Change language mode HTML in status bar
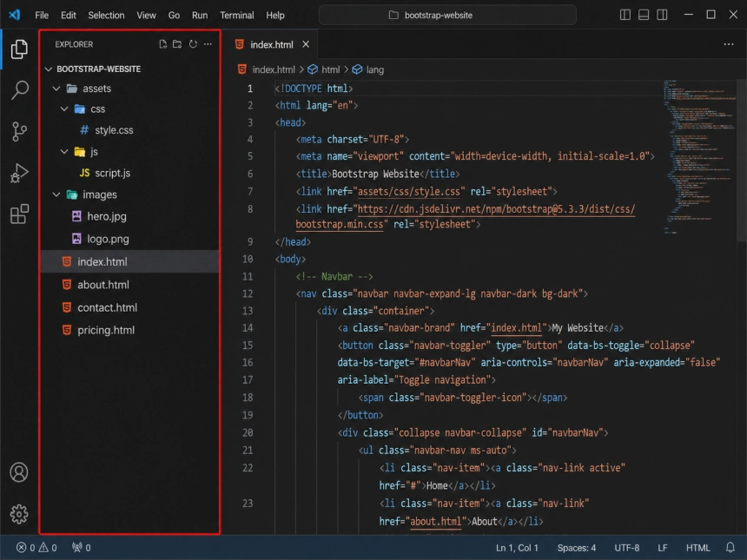747x560 pixels. [698, 548]
